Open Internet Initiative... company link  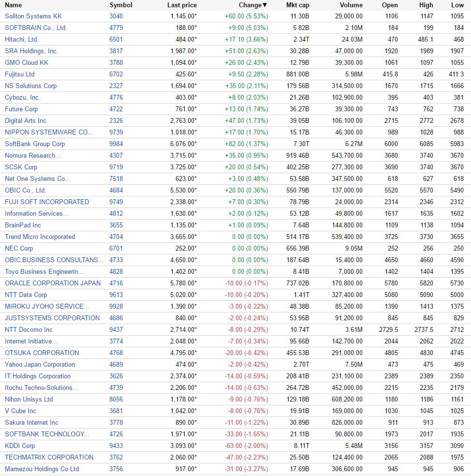(x=31, y=341)
